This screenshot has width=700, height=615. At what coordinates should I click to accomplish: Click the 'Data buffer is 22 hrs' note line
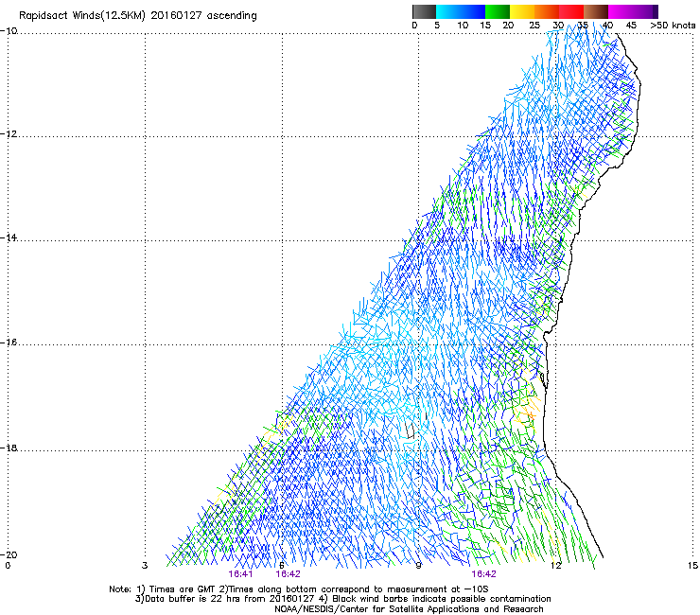click(342, 599)
